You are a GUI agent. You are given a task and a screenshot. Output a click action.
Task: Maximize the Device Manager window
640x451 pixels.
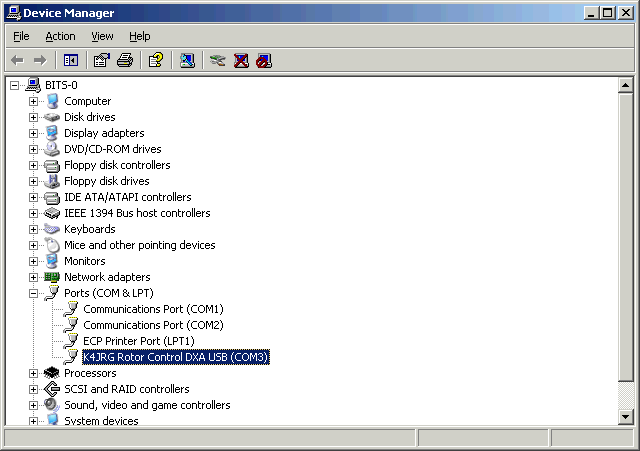point(607,13)
